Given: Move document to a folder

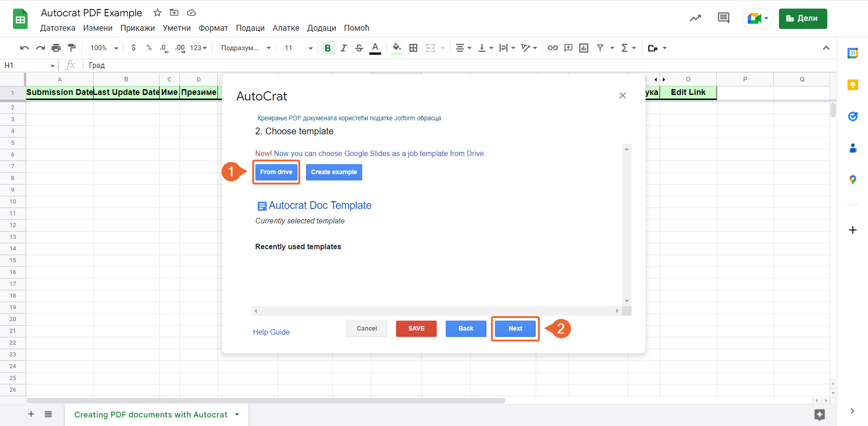Looking at the screenshot, I should tap(174, 13).
